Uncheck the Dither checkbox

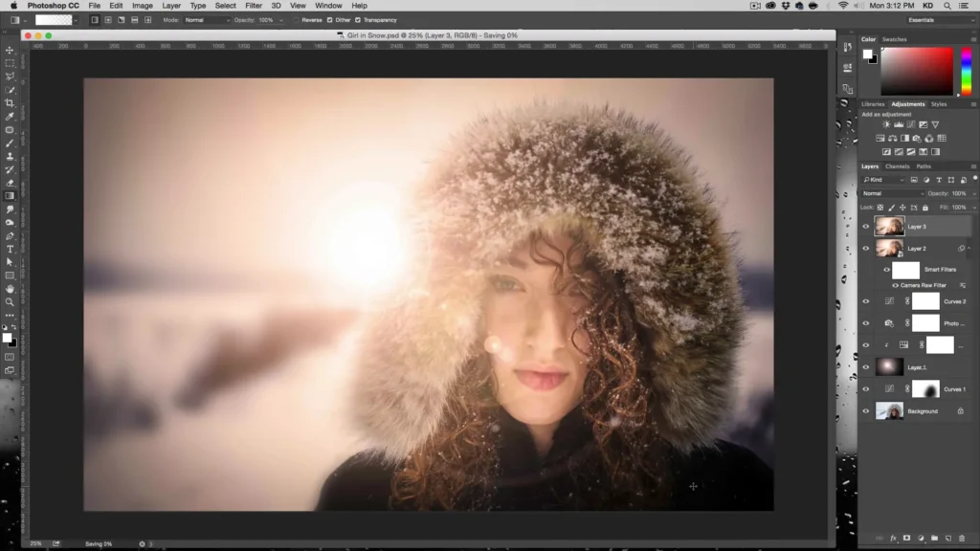[330, 20]
